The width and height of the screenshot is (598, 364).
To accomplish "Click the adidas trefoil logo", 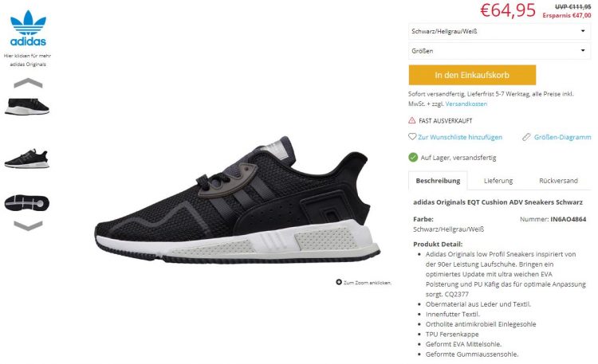I will (x=28, y=28).
